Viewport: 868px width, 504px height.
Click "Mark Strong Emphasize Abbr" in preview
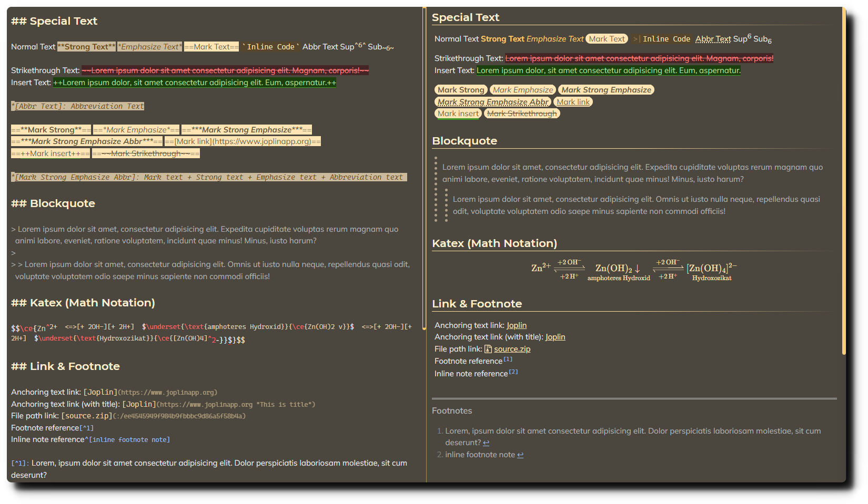tap(493, 102)
